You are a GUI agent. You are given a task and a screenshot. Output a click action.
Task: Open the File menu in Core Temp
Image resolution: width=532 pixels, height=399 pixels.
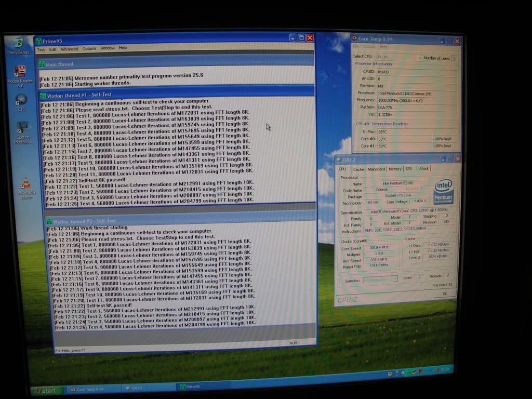355,46
